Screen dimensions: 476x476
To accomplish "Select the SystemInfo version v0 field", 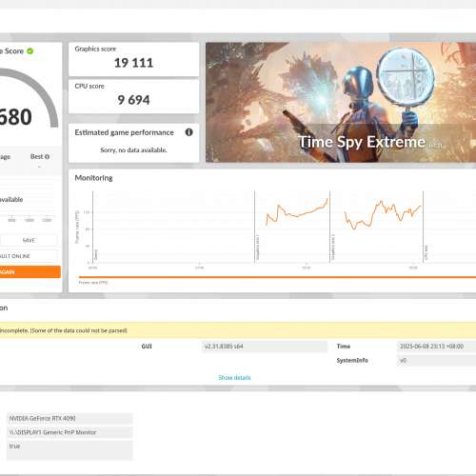I will pyautogui.click(x=436, y=361).
